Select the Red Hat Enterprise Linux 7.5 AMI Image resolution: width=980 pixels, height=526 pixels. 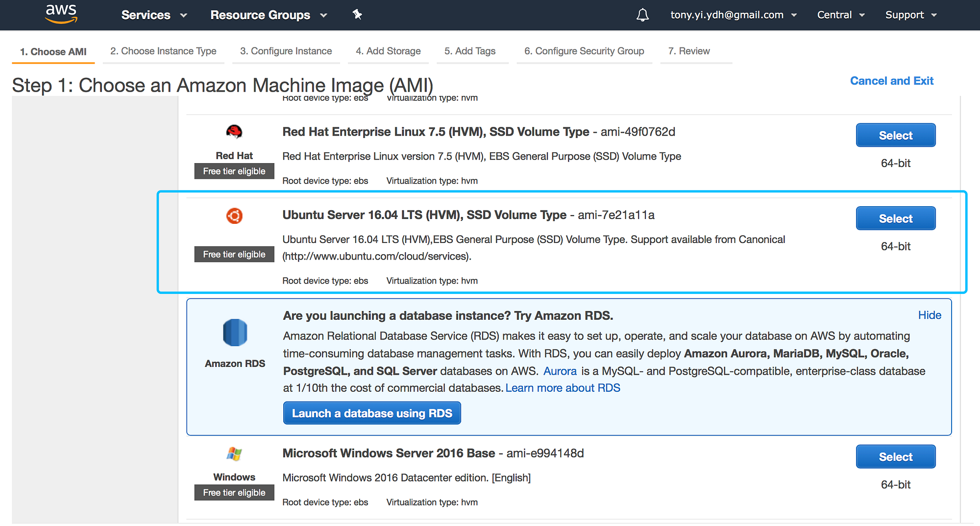[x=896, y=135]
